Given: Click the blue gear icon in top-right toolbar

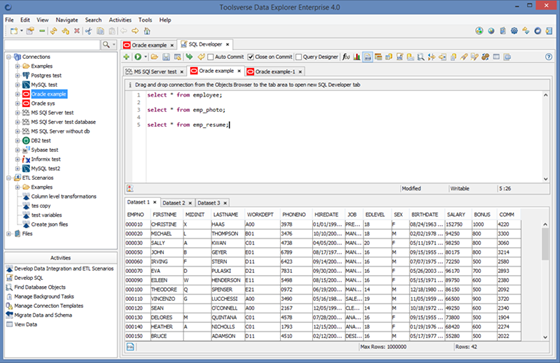Looking at the screenshot, I should click(x=514, y=31).
